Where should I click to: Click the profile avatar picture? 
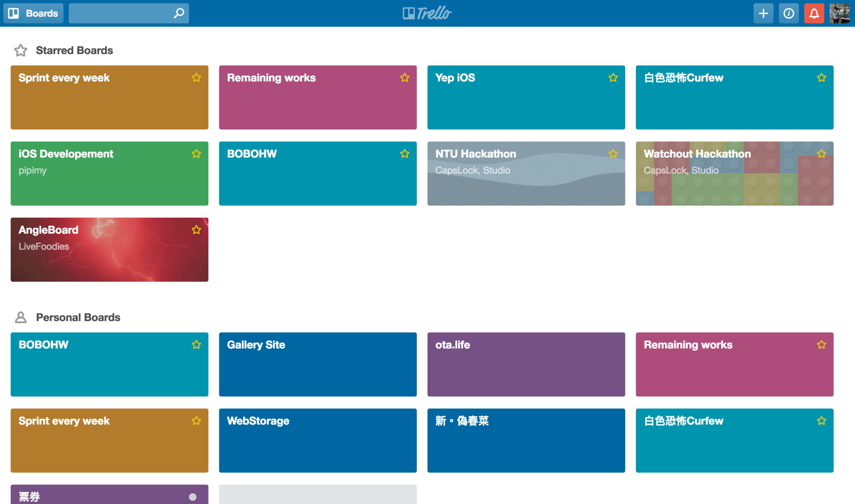pos(839,13)
